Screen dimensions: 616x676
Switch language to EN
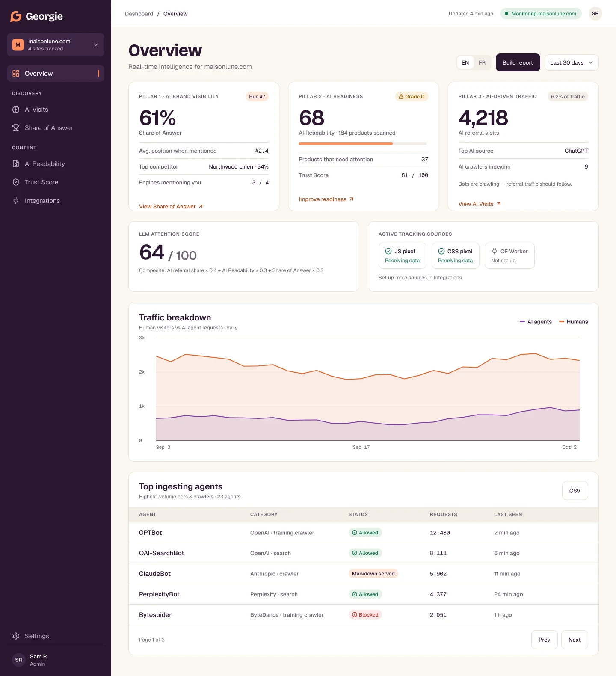(x=465, y=63)
